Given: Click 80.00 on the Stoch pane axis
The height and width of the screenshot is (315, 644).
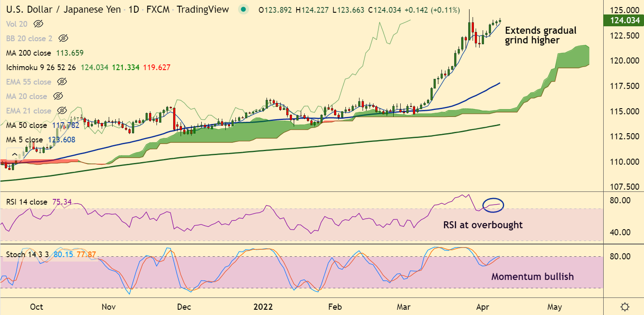Looking at the screenshot, I should pyautogui.click(x=620, y=256).
